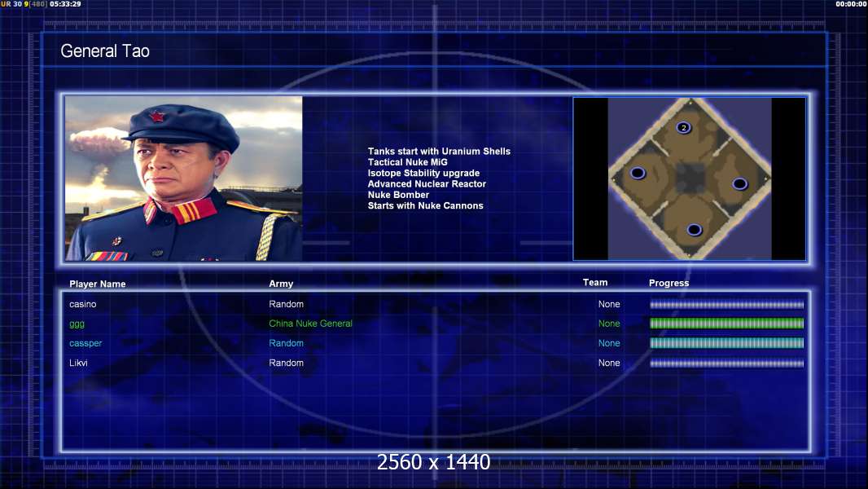Image resolution: width=868 pixels, height=489 pixels.
Task: Select player name 'ggg'
Action: pos(77,324)
